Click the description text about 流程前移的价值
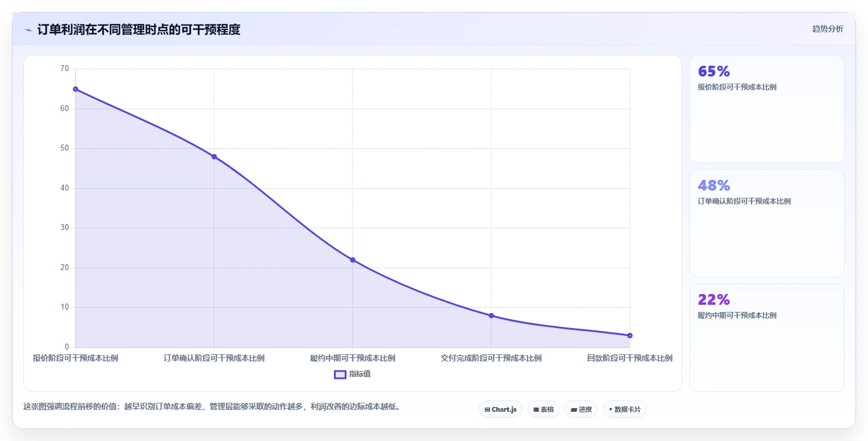868x441 pixels. pyautogui.click(x=211, y=407)
